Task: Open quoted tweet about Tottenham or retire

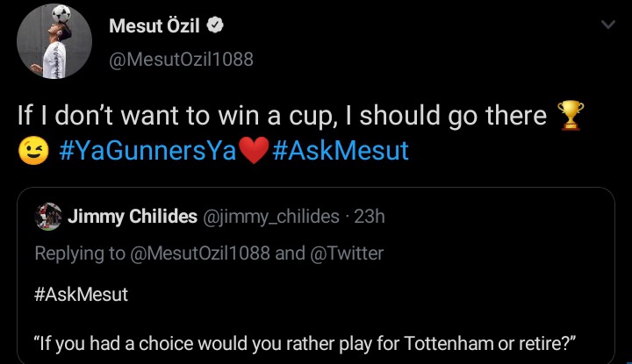Action: (x=316, y=275)
